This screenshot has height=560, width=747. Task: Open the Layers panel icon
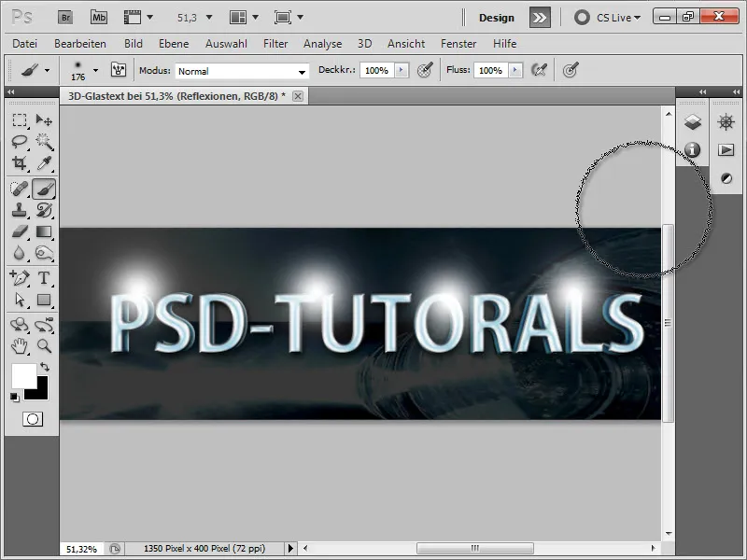pos(692,122)
